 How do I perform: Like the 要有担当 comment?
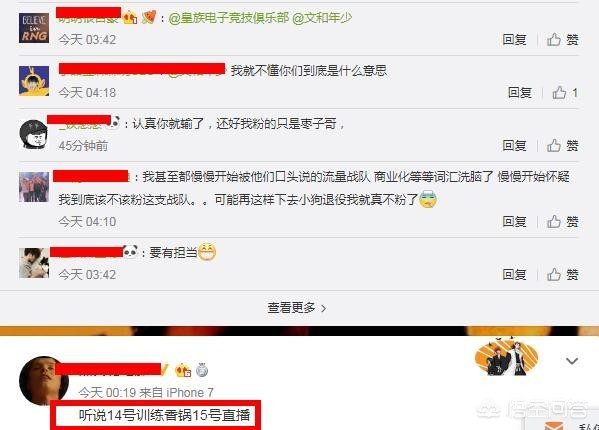pyautogui.click(x=562, y=274)
